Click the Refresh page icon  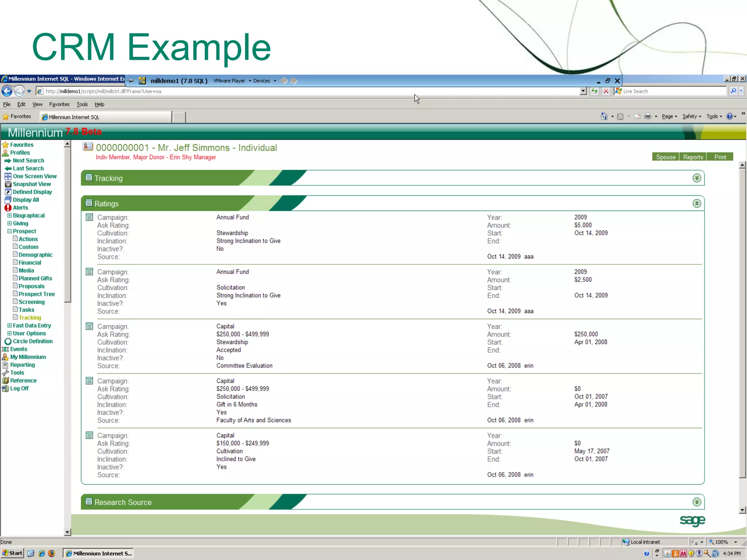595,91
